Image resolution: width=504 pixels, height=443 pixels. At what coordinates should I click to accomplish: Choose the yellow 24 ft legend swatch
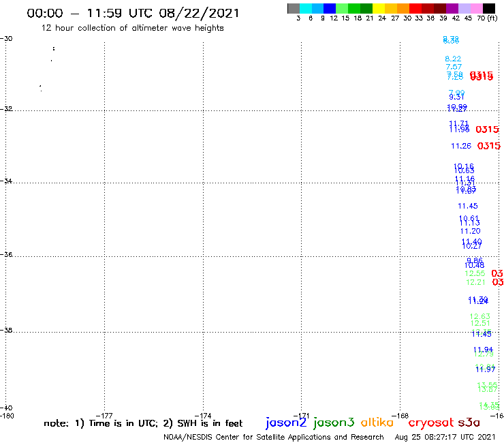coord(379,8)
